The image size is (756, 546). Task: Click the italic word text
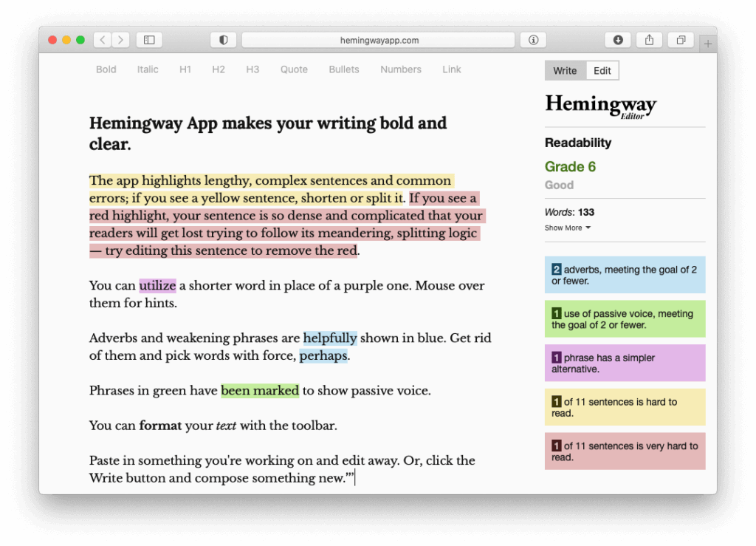(226, 426)
